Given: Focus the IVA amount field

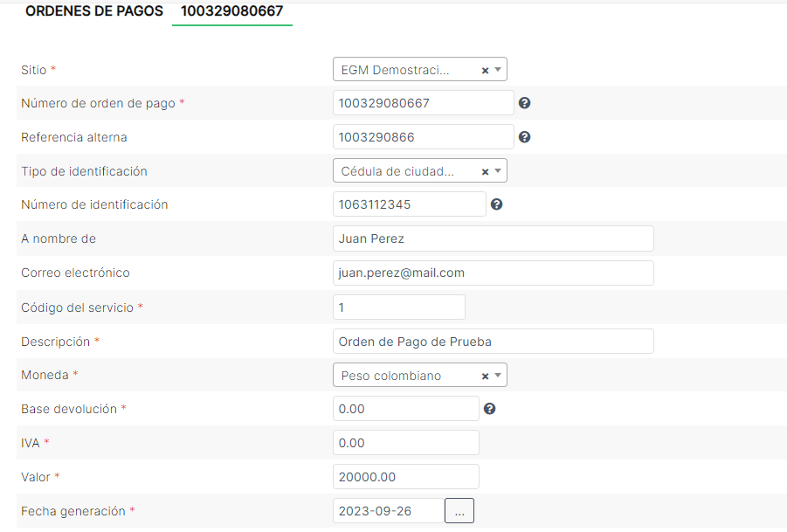Looking at the screenshot, I should (x=405, y=443).
